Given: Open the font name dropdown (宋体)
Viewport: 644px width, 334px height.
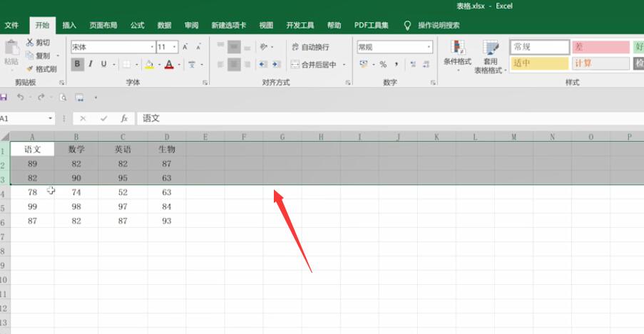Looking at the screenshot, I should point(152,47).
